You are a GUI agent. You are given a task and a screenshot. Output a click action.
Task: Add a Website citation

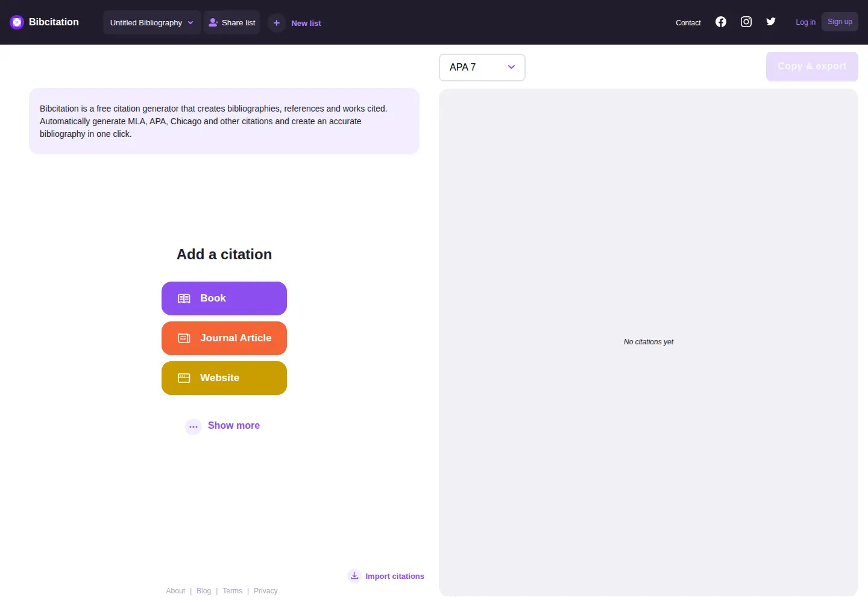click(224, 378)
